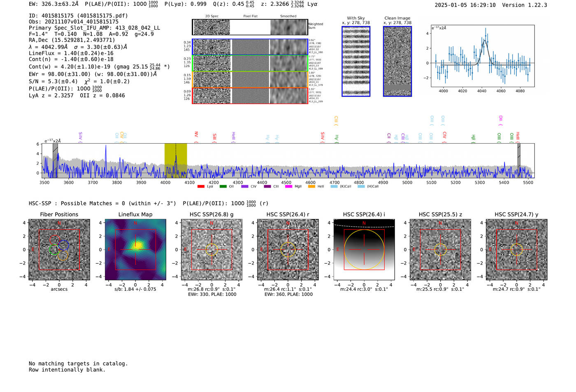Click the Cont(w) = 4.20(±1.10)e-19 line

point(99,66)
